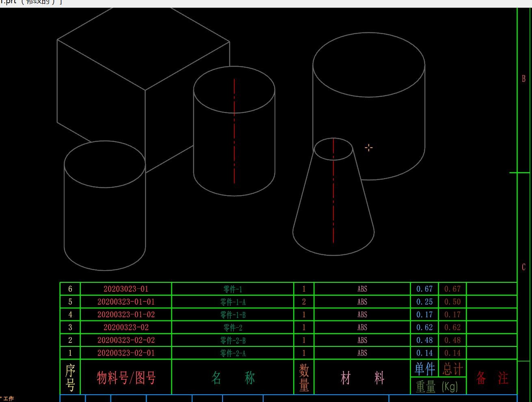
Task: Click quantity 1 in the 零件-1 row
Action: point(304,289)
